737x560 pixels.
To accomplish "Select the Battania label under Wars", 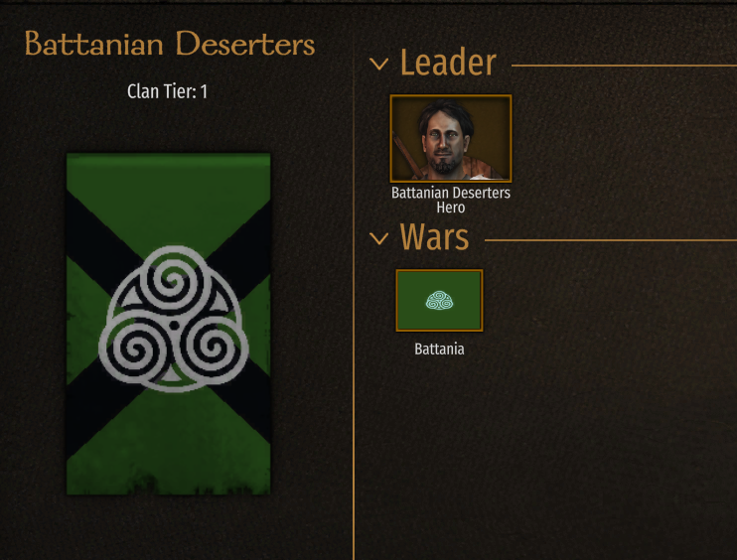I will pos(439,350).
